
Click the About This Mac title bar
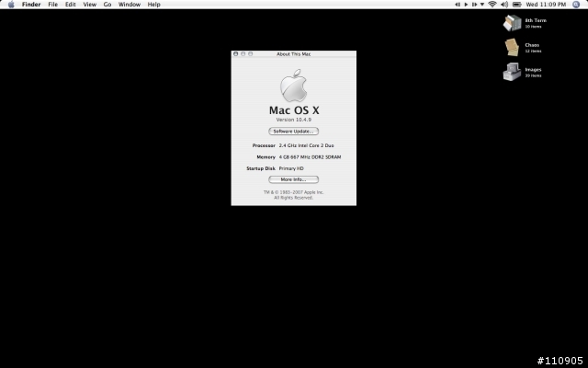294,54
